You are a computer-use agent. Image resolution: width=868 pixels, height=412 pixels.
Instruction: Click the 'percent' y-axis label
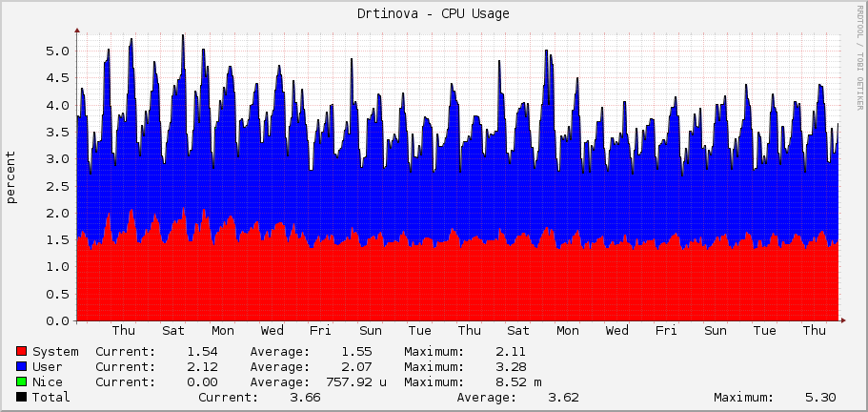click(11, 177)
